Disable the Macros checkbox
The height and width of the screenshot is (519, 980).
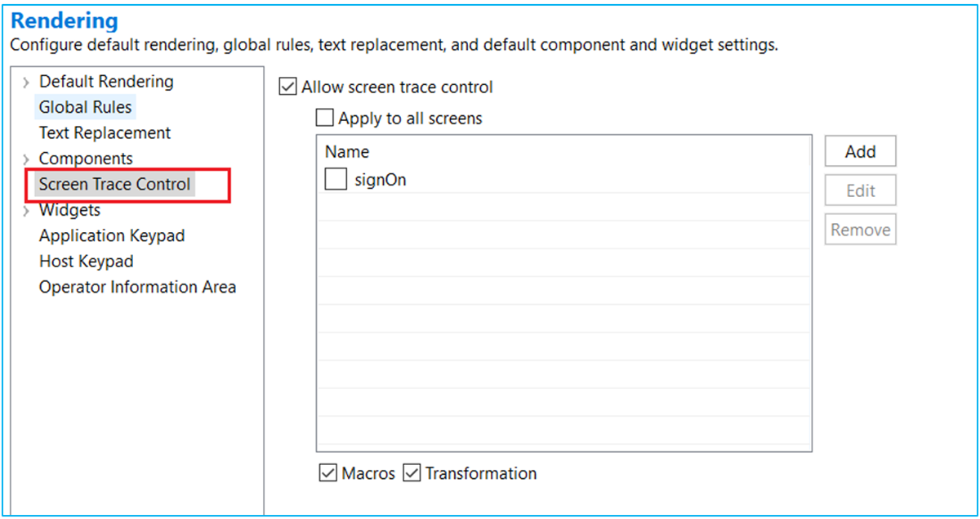click(327, 473)
